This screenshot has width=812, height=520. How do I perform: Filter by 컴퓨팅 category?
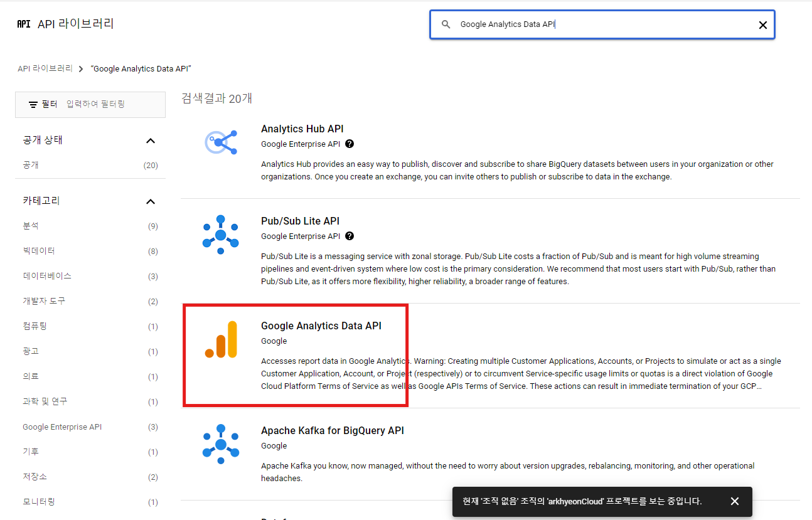pyautogui.click(x=90, y=326)
